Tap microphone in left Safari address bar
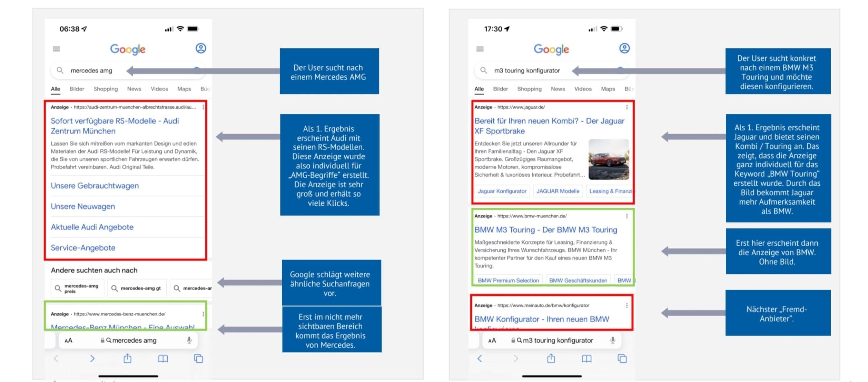This screenshot has width=868, height=382. click(189, 340)
